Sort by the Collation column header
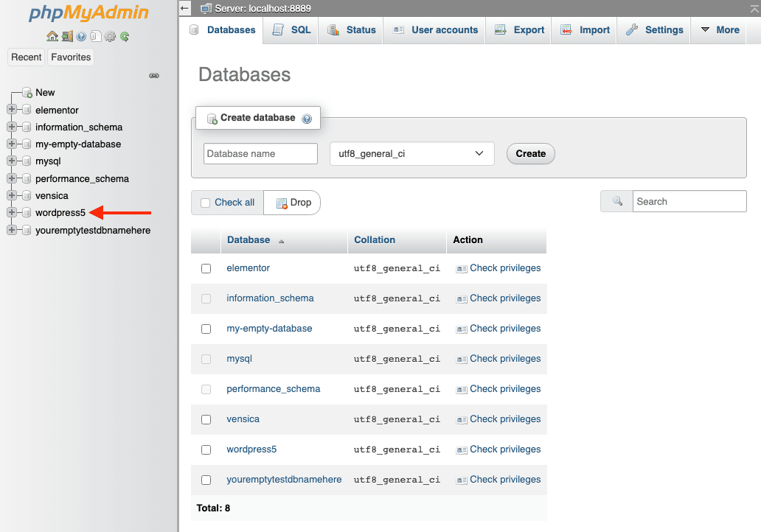This screenshot has width=761, height=532. point(375,240)
